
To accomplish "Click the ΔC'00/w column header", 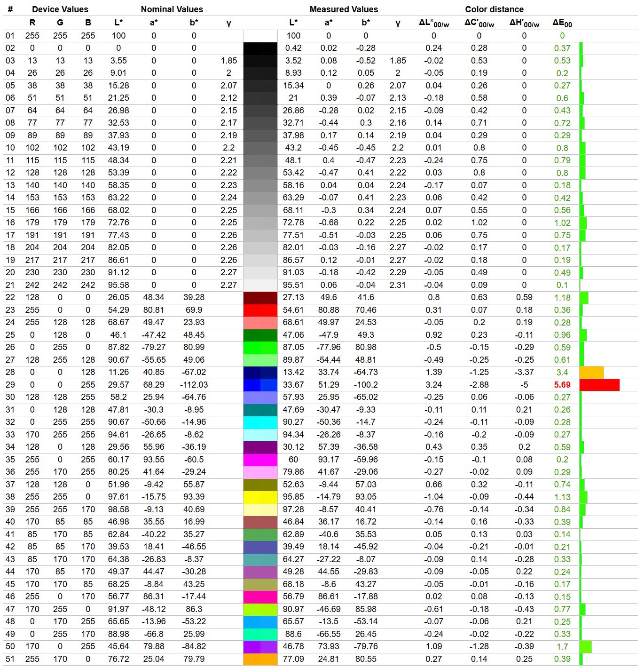I will [x=479, y=23].
